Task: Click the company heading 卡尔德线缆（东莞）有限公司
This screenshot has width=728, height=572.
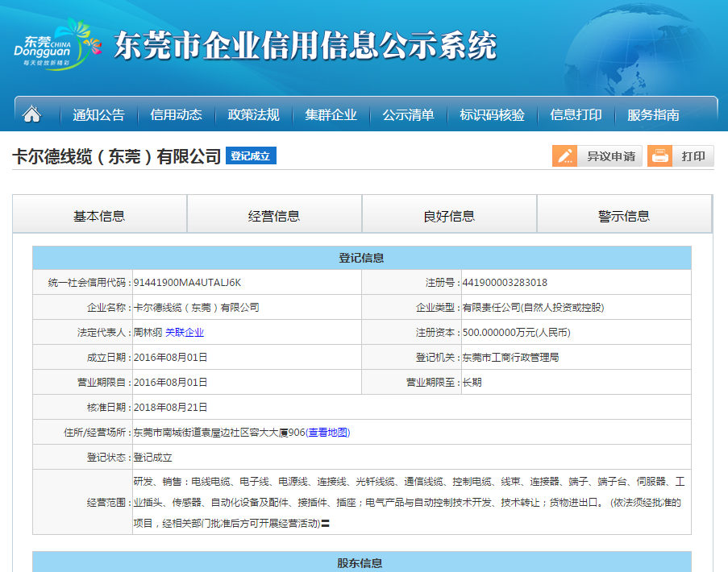Action: coord(116,156)
